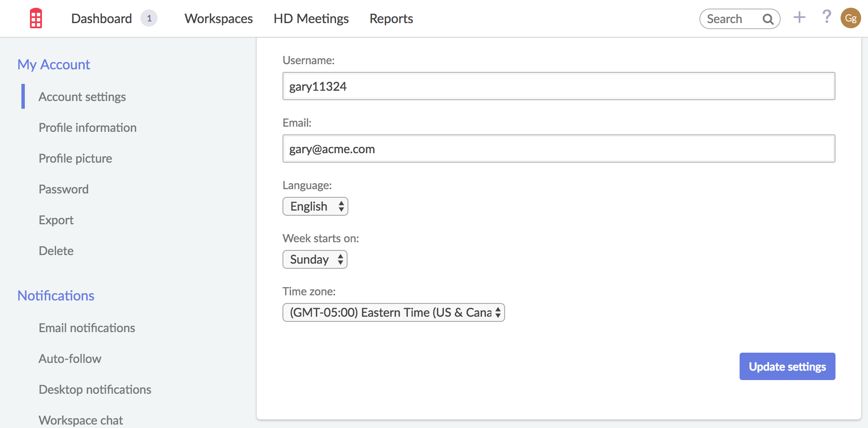The width and height of the screenshot is (868, 428).
Task: Open Workspace chat settings
Action: tap(81, 420)
